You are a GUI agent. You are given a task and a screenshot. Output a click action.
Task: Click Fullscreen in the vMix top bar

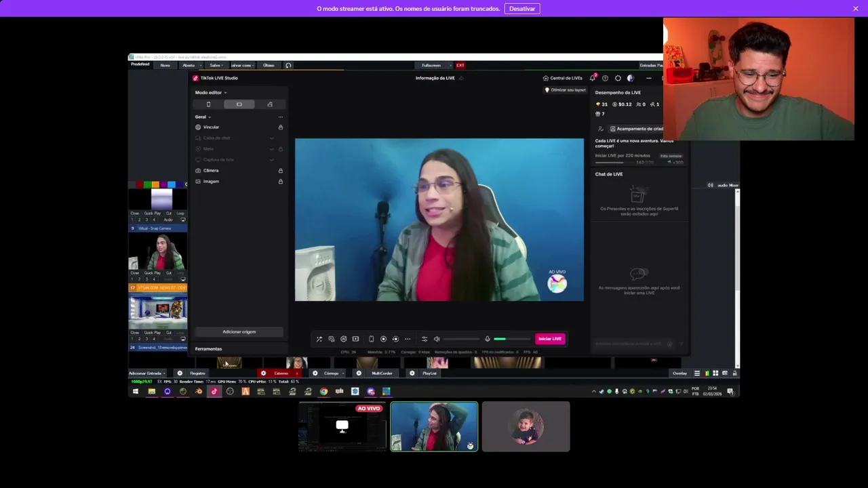431,66
